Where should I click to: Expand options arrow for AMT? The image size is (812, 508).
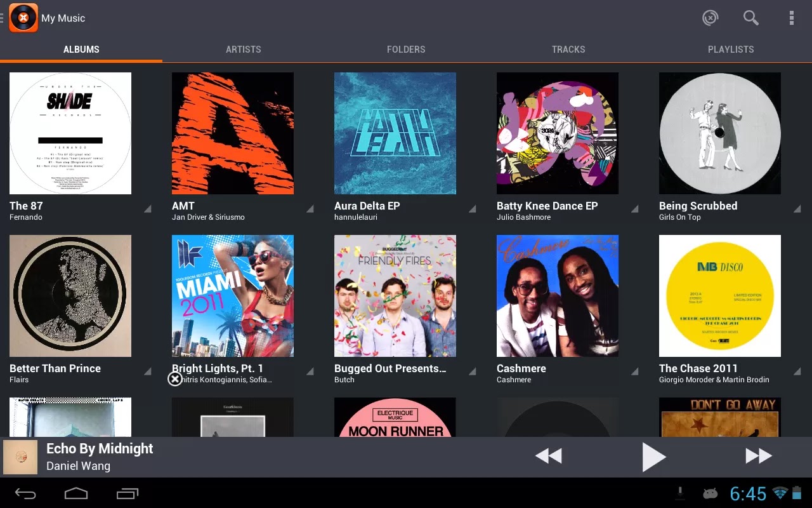(x=310, y=209)
